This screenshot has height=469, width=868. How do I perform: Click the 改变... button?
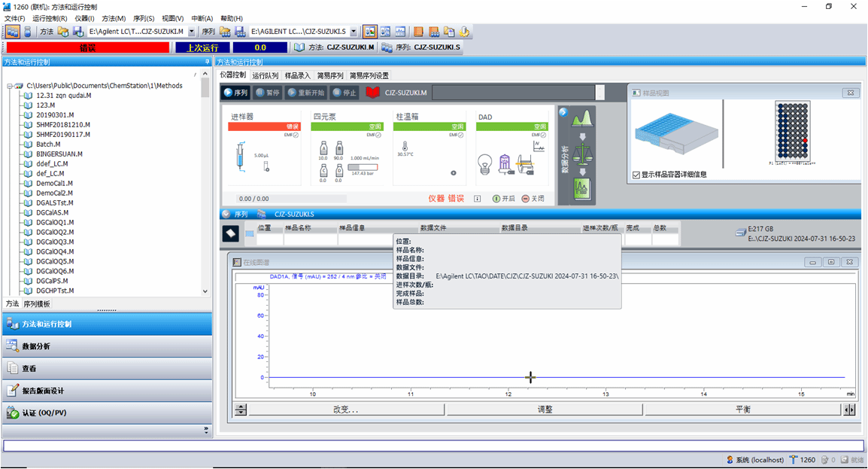point(346,410)
